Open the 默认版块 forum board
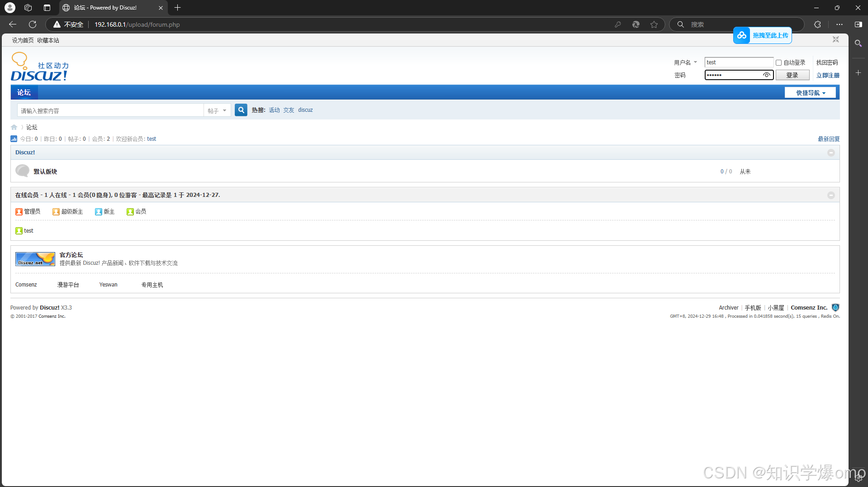The width and height of the screenshot is (868, 487). click(x=45, y=172)
